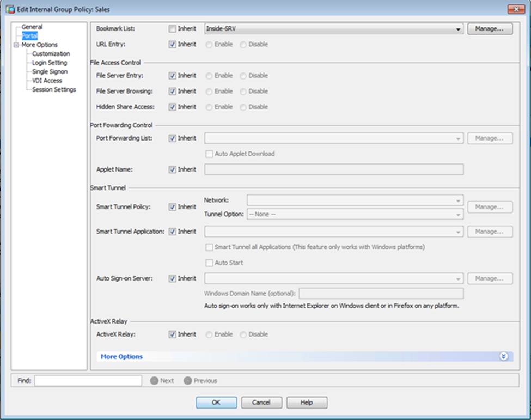Click the double-chevron More Options expand icon
The height and width of the screenshot is (420, 531).
pyautogui.click(x=503, y=356)
